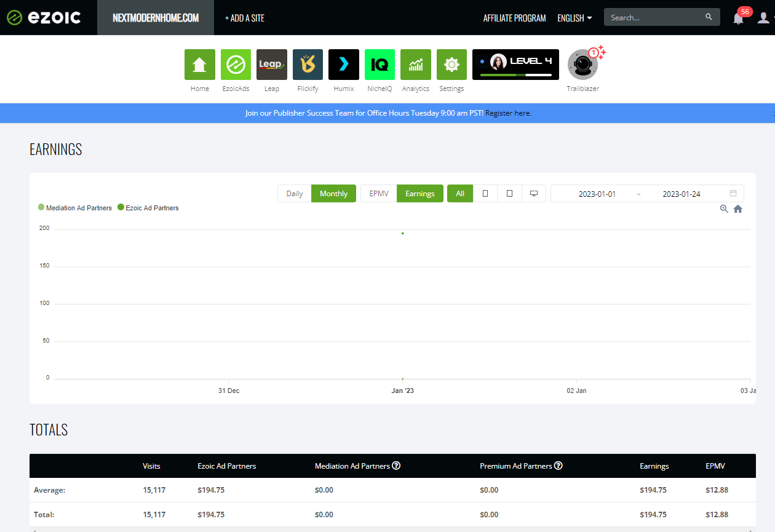This screenshot has width=775, height=532.
Task: Select All devices filter
Action: pyautogui.click(x=460, y=194)
